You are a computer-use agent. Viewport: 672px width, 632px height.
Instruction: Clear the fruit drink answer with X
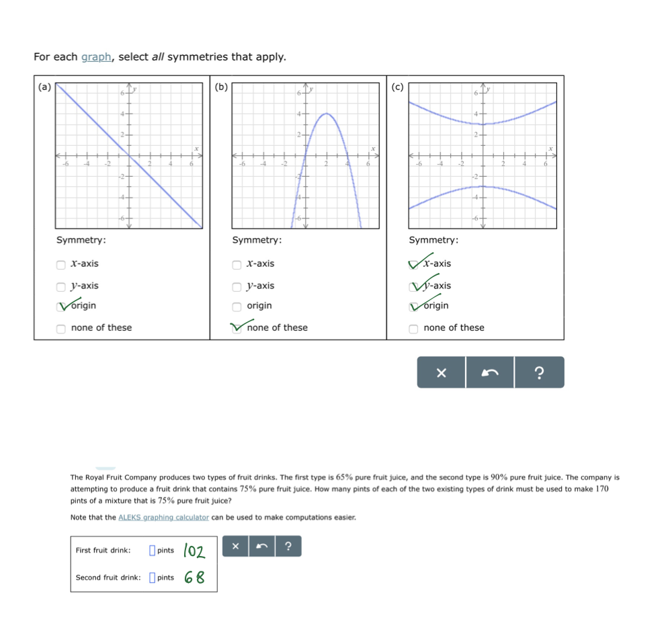tap(235, 546)
